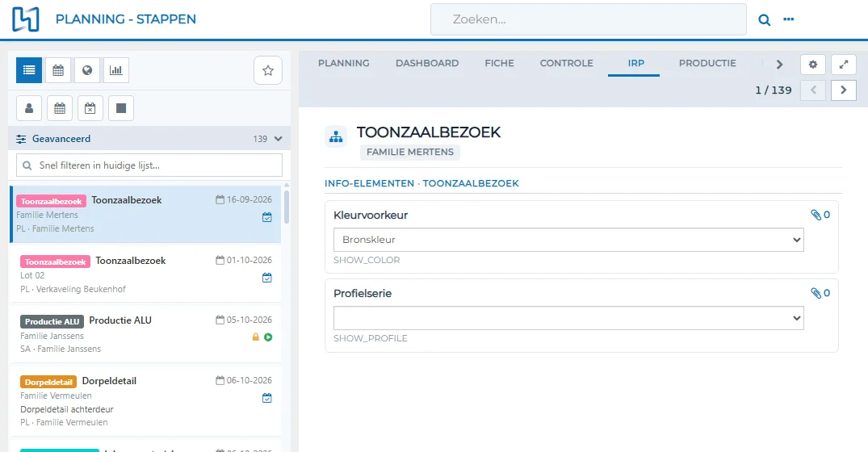Open the Kleurvoorkeur dropdown showing Bronskleur

click(568, 240)
